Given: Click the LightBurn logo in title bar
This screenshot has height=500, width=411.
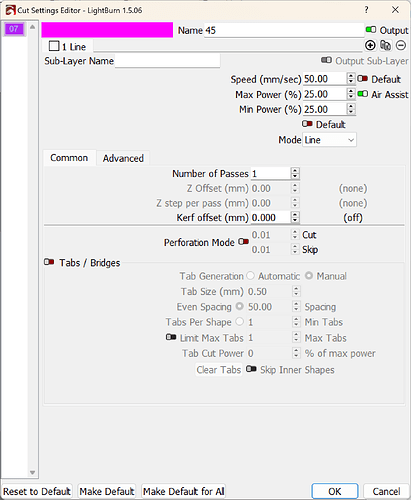Looking at the screenshot, I should click(x=10, y=10).
